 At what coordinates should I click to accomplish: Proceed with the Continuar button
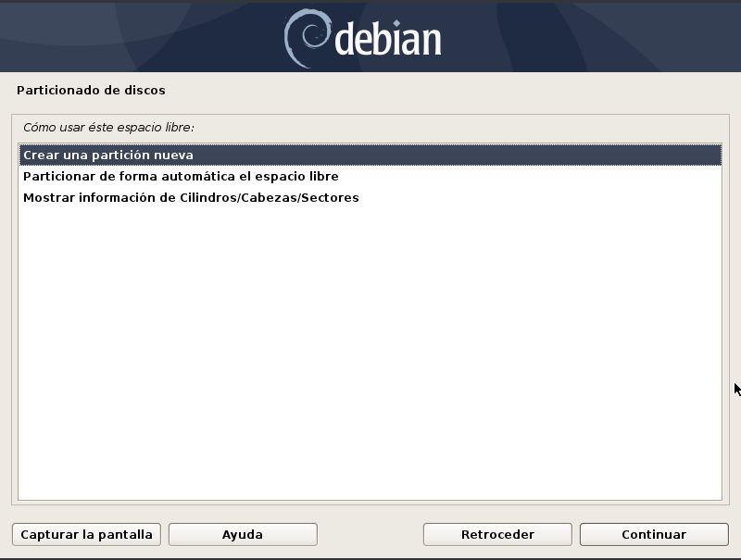[654, 534]
